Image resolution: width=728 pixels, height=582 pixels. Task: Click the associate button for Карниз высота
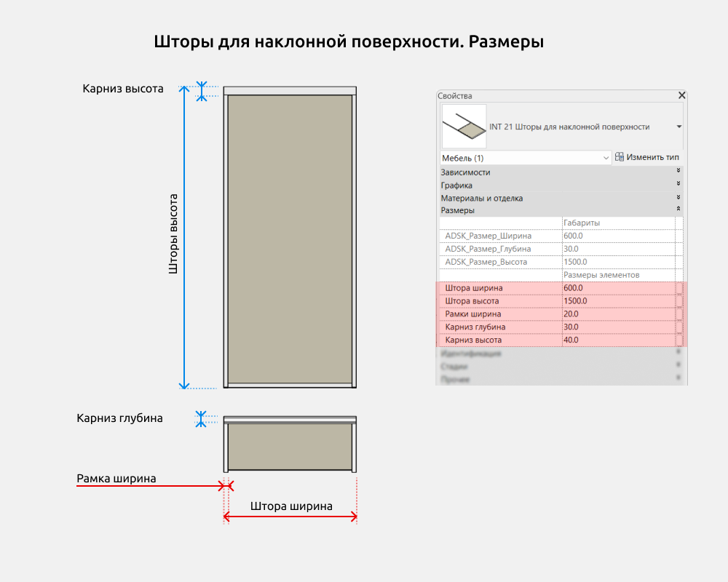679,340
